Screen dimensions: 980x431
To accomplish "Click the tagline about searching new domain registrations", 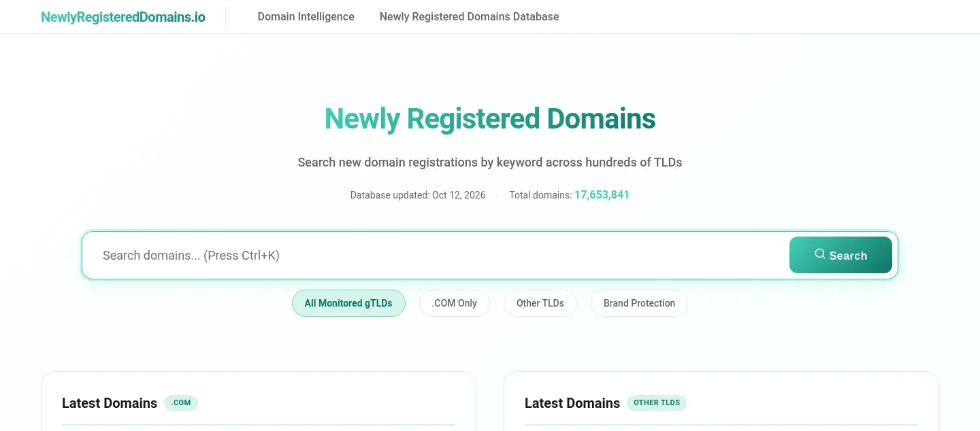I will click(x=490, y=162).
